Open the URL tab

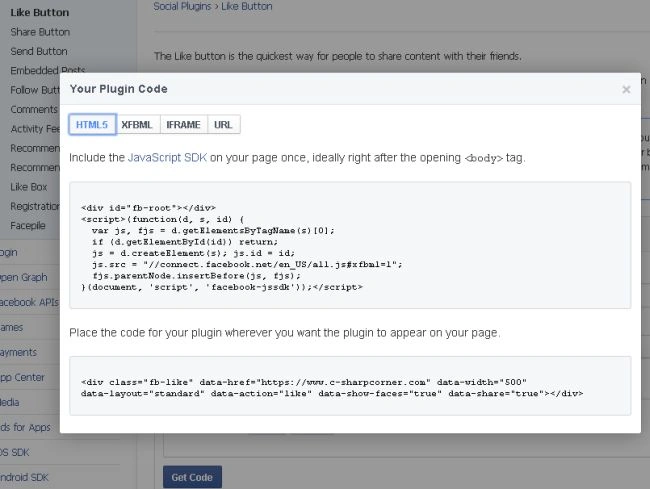pos(223,124)
